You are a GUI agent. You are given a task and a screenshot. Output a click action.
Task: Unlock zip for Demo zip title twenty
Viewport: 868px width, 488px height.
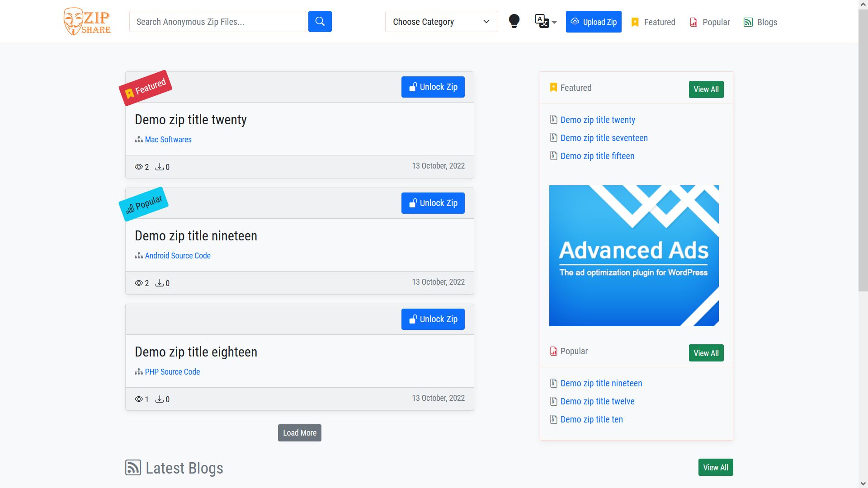(433, 87)
